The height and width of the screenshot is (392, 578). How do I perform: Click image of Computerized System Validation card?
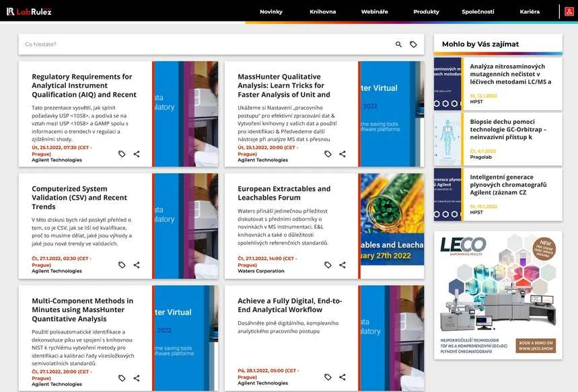185,226
